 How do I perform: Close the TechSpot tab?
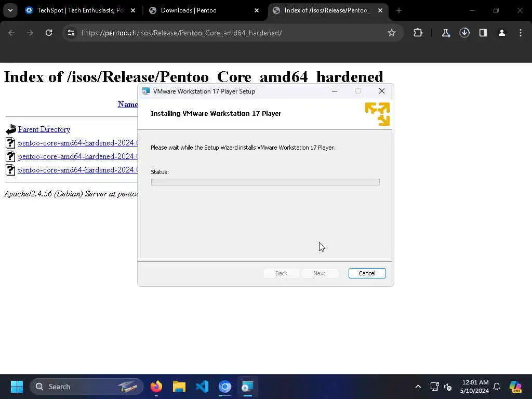[x=133, y=10]
